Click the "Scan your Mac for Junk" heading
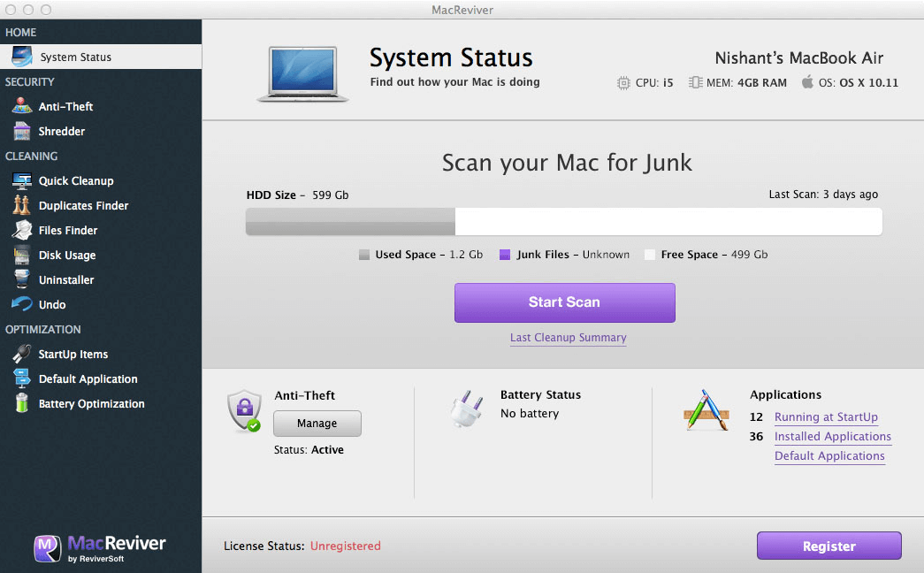The image size is (924, 573). click(567, 163)
